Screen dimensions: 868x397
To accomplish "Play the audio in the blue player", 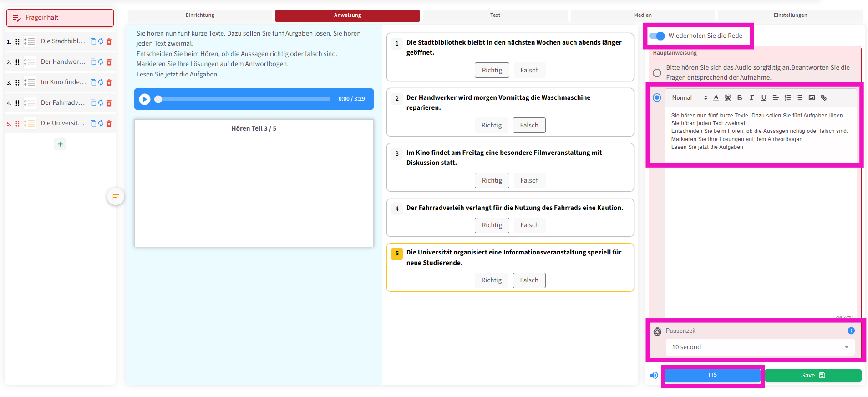I will 145,99.
